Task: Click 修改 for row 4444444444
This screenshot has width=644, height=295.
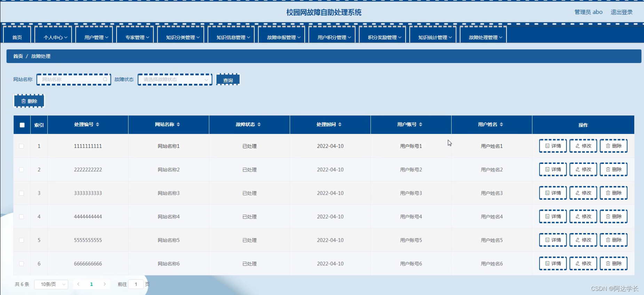Action: click(583, 216)
